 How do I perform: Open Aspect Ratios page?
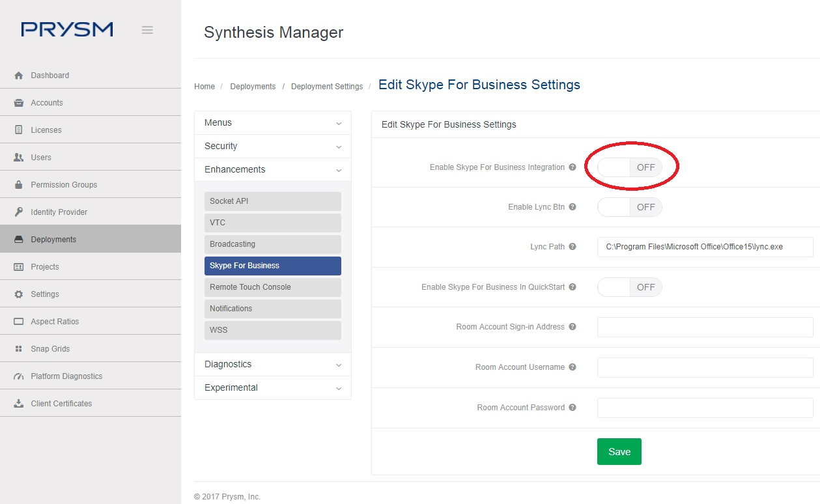(x=91, y=322)
